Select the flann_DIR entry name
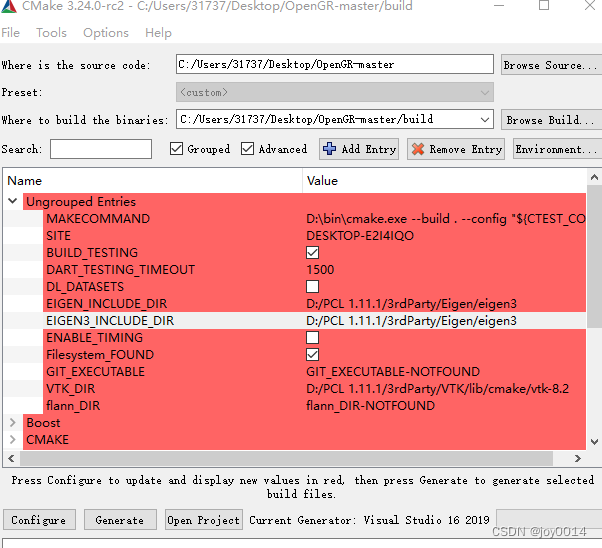The image size is (602, 548). click(73, 406)
